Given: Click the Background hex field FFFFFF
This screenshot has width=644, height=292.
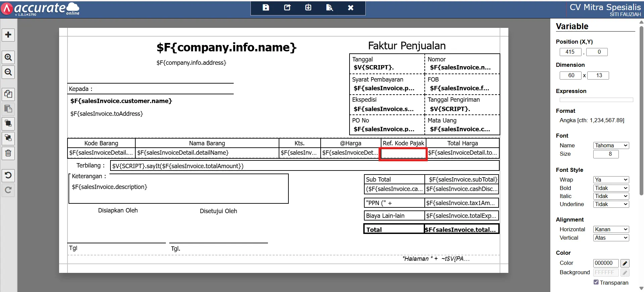Looking at the screenshot, I should point(606,273).
